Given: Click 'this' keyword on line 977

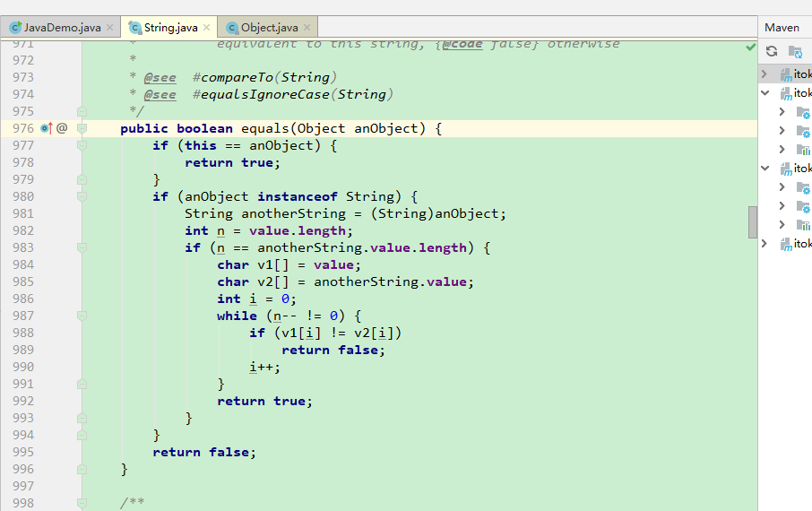Looking at the screenshot, I should (x=201, y=145).
